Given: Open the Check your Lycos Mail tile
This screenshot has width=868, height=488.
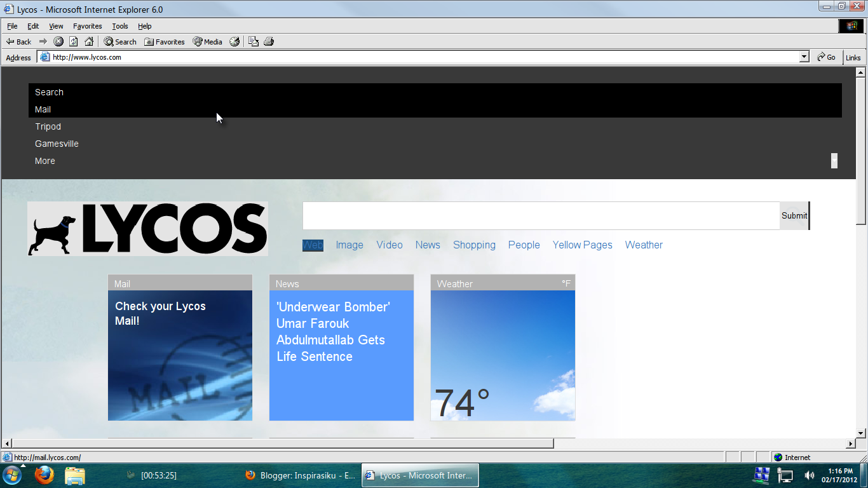Looking at the screenshot, I should pos(180,355).
